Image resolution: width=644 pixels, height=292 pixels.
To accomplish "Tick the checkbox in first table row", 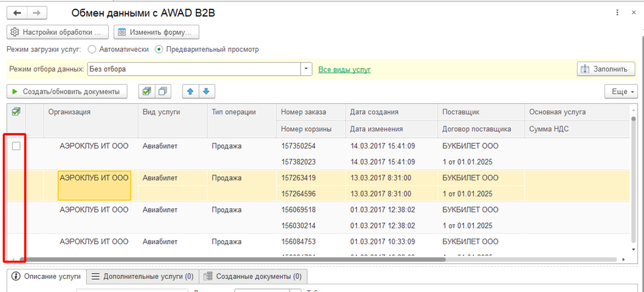I will pos(17,146).
